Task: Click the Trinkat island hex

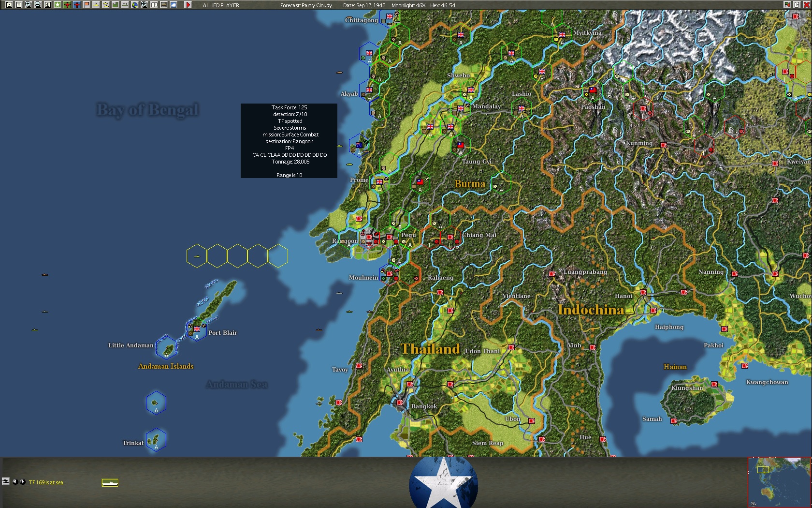Action: coord(156,440)
